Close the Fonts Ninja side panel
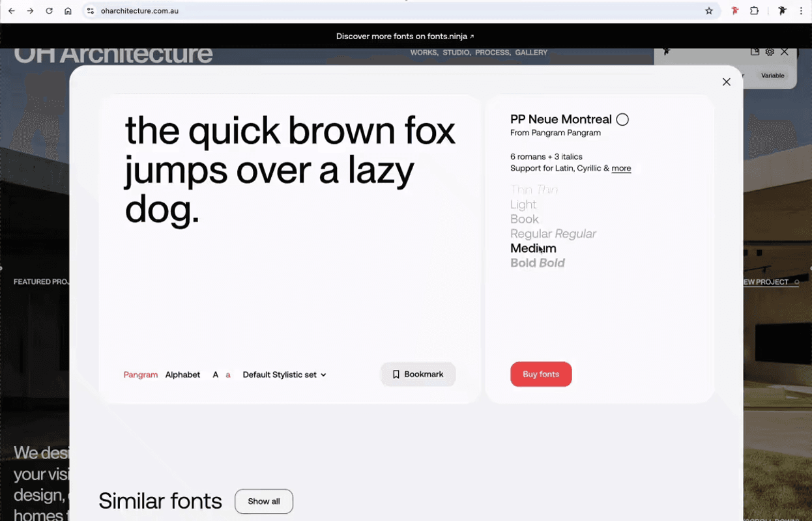Image resolution: width=812 pixels, height=521 pixels. (785, 52)
